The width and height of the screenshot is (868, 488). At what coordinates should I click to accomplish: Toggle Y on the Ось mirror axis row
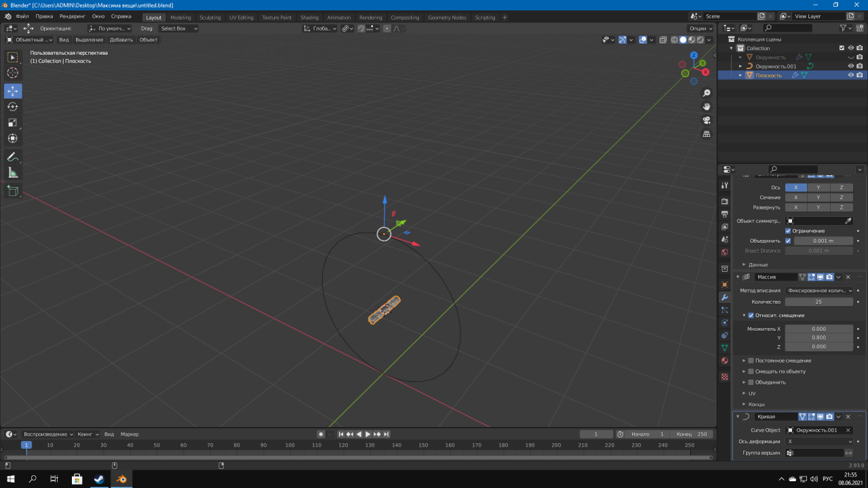(818, 188)
